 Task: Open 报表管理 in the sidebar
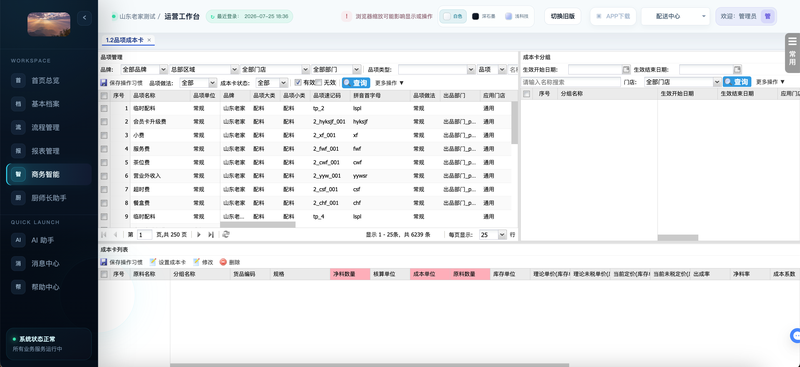click(x=48, y=151)
